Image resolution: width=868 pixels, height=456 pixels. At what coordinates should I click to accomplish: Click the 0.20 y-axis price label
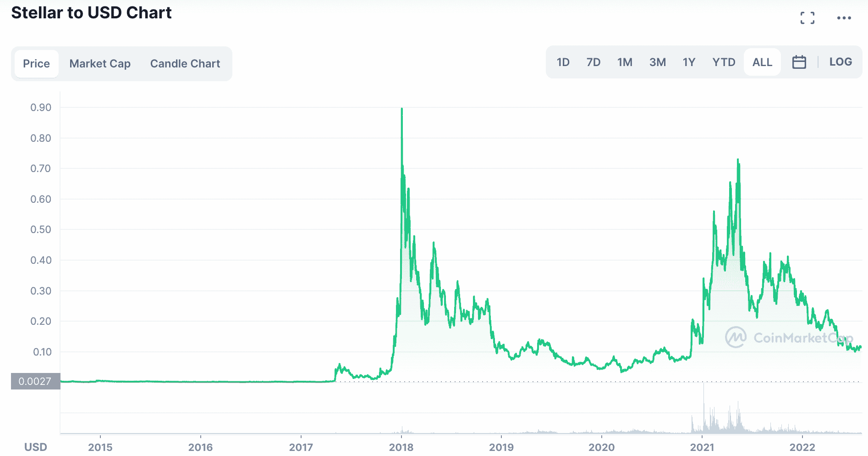pos(41,321)
